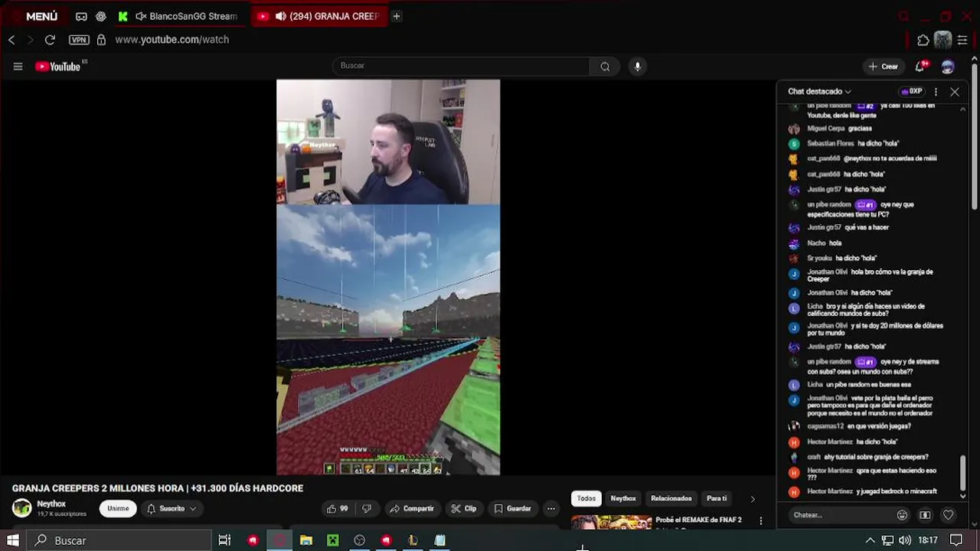Viewport: 980px width, 551px height.
Task: Click the Unirme join button
Action: pos(118,508)
